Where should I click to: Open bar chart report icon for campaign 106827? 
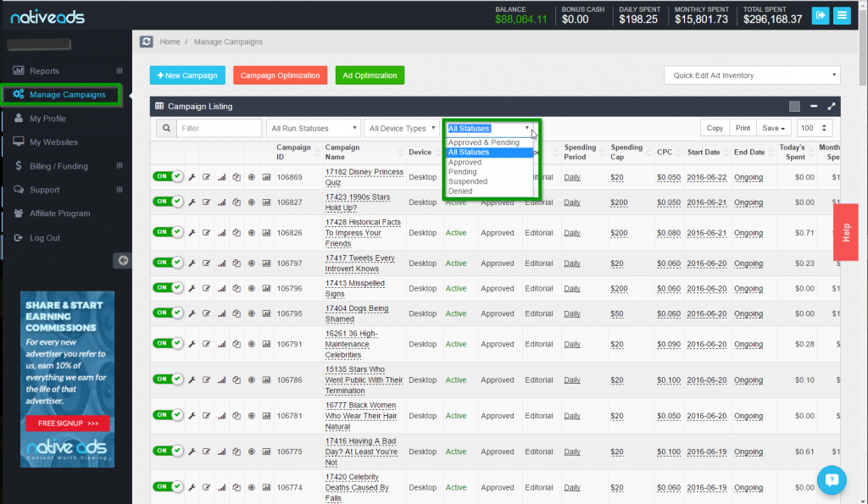click(x=266, y=202)
